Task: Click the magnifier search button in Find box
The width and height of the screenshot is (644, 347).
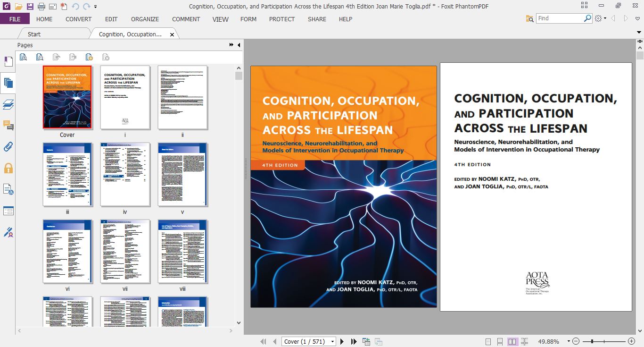Action: [587, 18]
